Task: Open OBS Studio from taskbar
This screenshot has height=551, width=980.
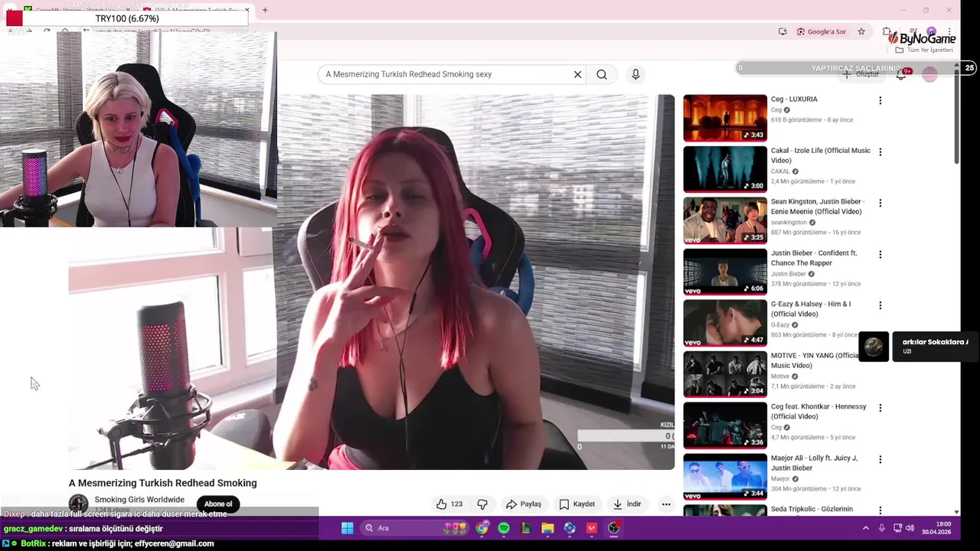Action: tap(613, 528)
